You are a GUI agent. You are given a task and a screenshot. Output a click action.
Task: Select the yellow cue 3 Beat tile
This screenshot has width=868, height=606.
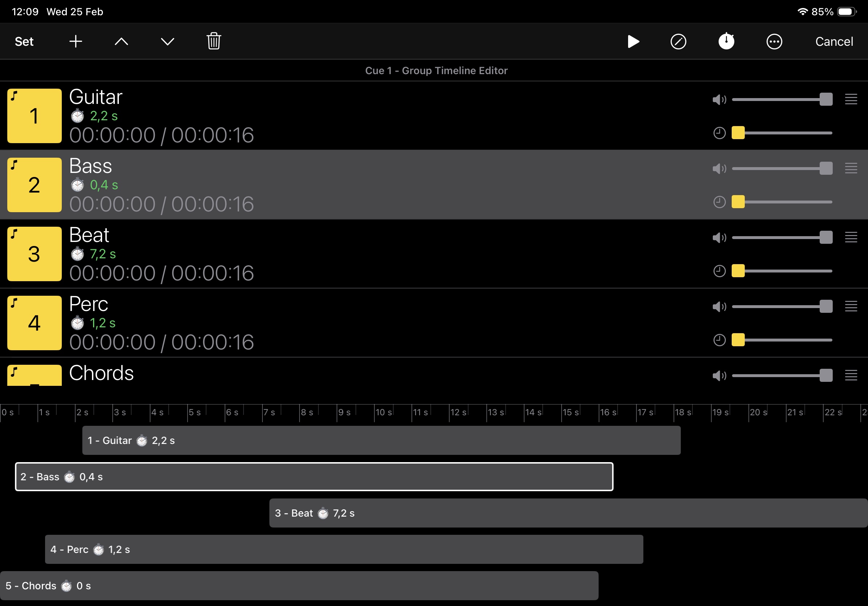click(x=35, y=254)
